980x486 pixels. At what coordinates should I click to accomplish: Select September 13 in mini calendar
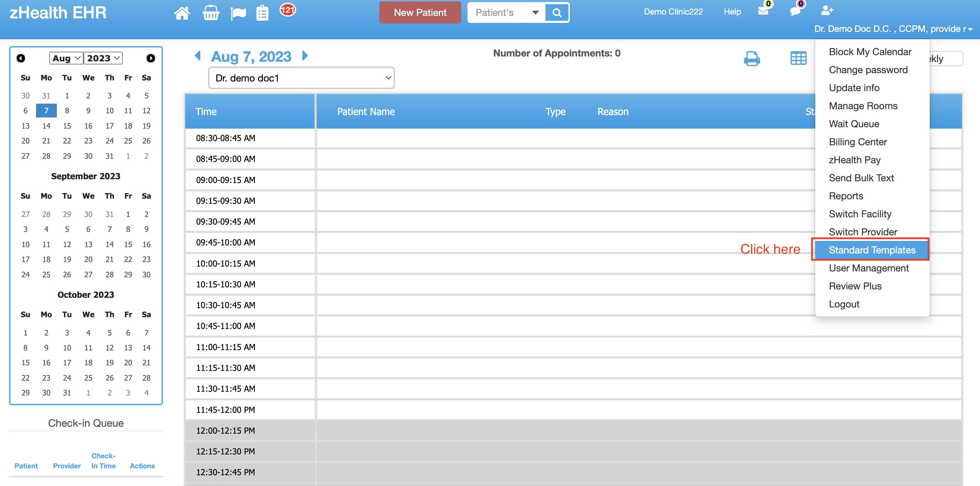click(88, 244)
